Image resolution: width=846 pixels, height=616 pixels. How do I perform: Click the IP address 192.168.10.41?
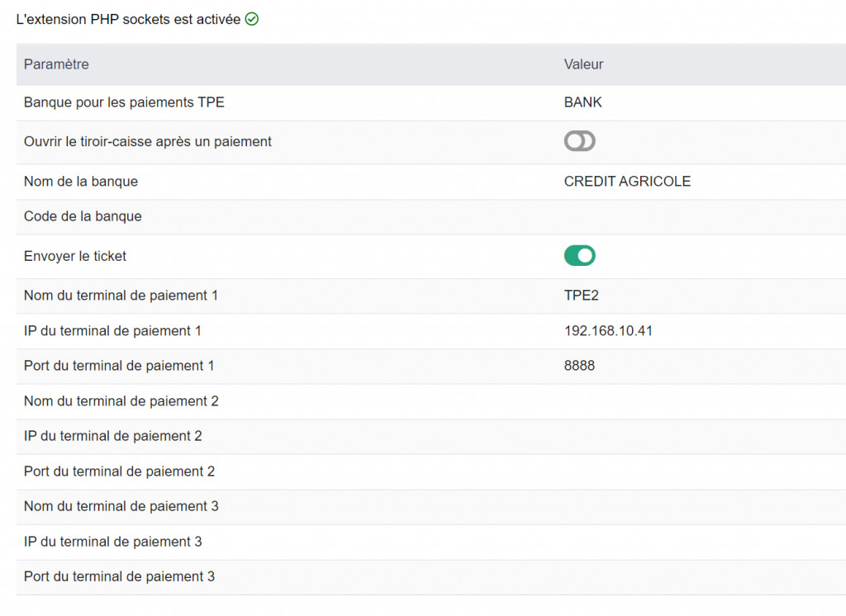point(608,330)
